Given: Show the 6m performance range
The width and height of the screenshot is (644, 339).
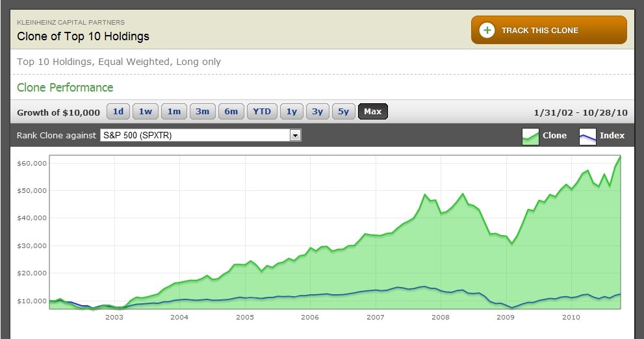Looking at the screenshot, I should coord(231,112).
